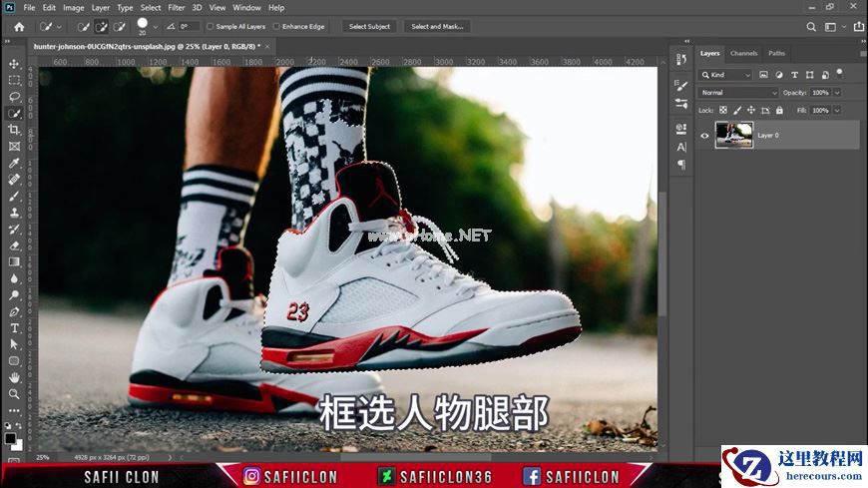Choose Subtract from Selection mode icon

119,27
